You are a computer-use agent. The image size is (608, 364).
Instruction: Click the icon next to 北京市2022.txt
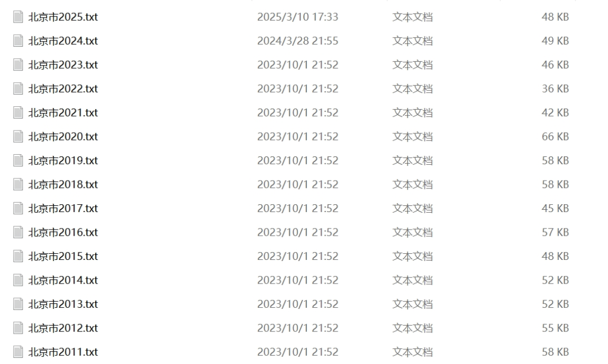coord(18,89)
